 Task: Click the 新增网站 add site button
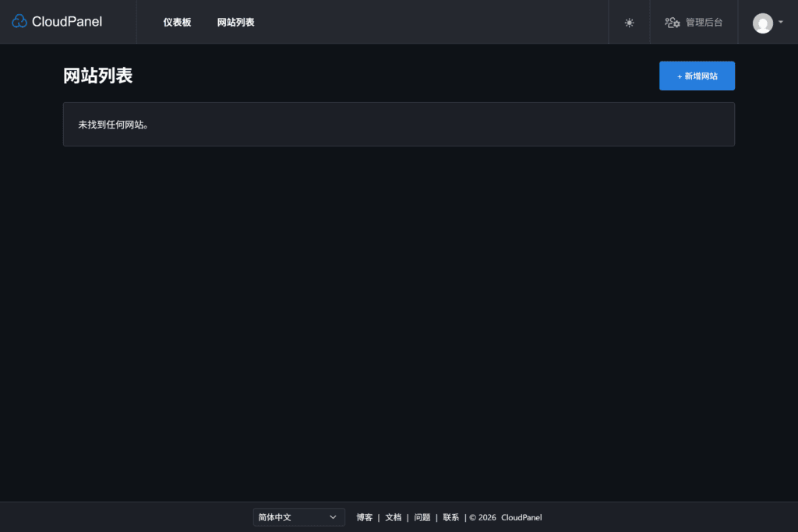tap(697, 76)
